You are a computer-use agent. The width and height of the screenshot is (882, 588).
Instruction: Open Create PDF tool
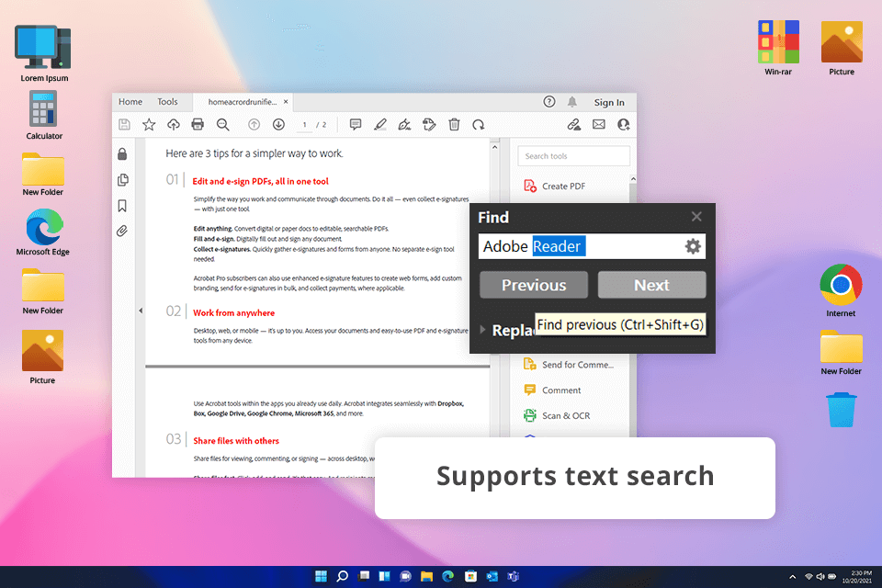click(x=555, y=187)
